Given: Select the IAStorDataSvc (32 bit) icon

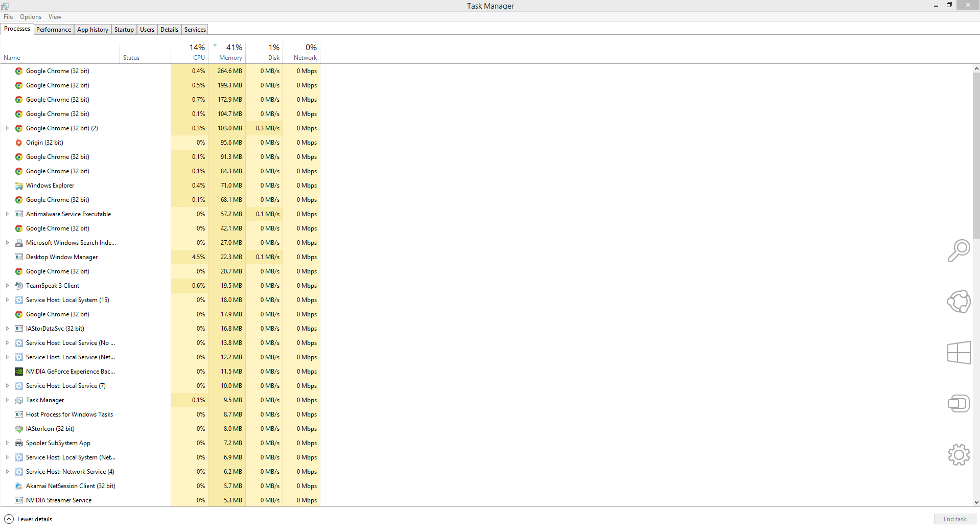Looking at the screenshot, I should pyautogui.click(x=19, y=329).
